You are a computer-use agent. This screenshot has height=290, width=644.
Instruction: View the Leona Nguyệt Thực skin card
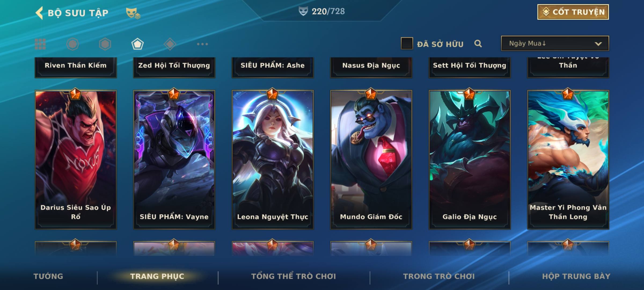point(273,160)
